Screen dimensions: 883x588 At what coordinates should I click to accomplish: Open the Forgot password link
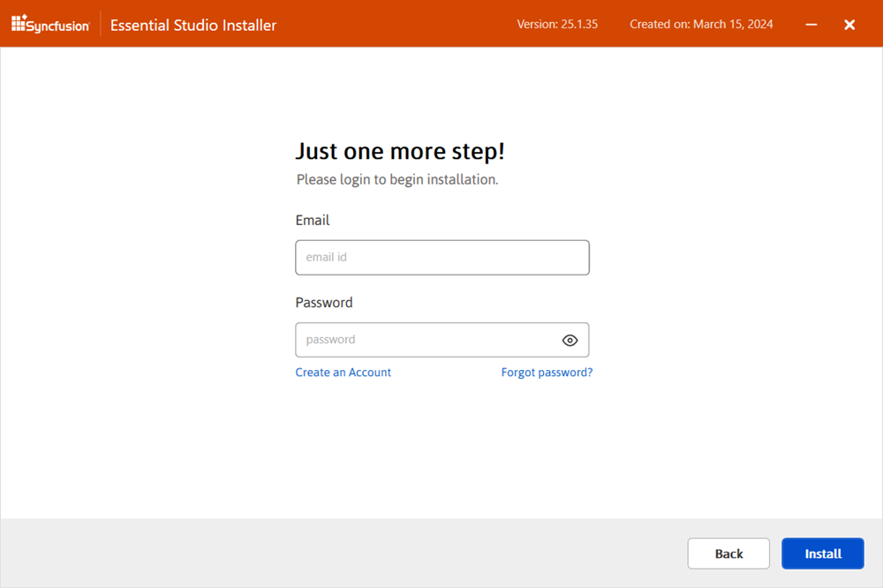(x=547, y=372)
